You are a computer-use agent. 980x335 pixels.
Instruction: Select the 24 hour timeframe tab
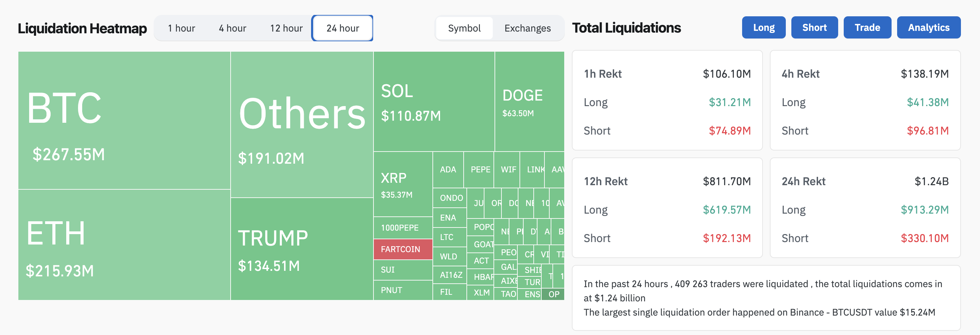(342, 28)
